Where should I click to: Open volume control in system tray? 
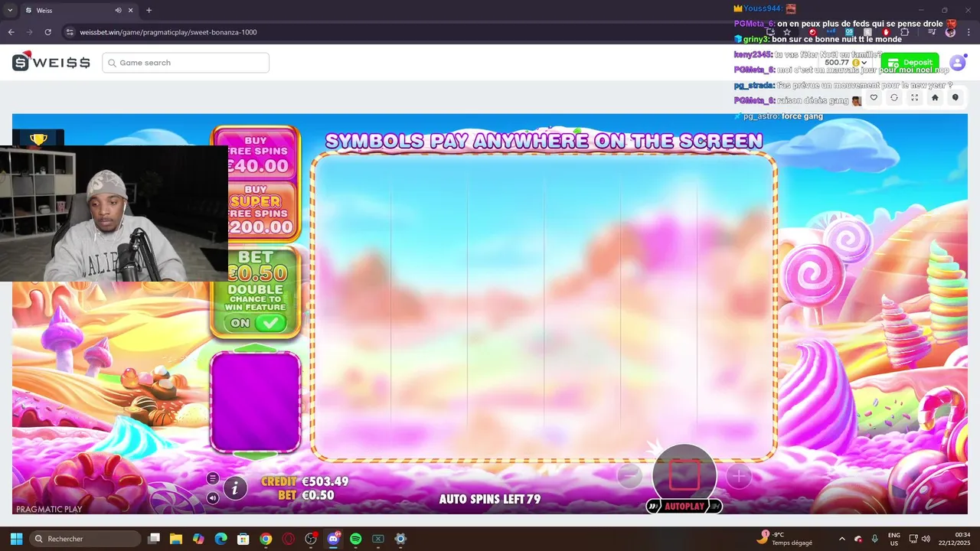click(x=926, y=539)
